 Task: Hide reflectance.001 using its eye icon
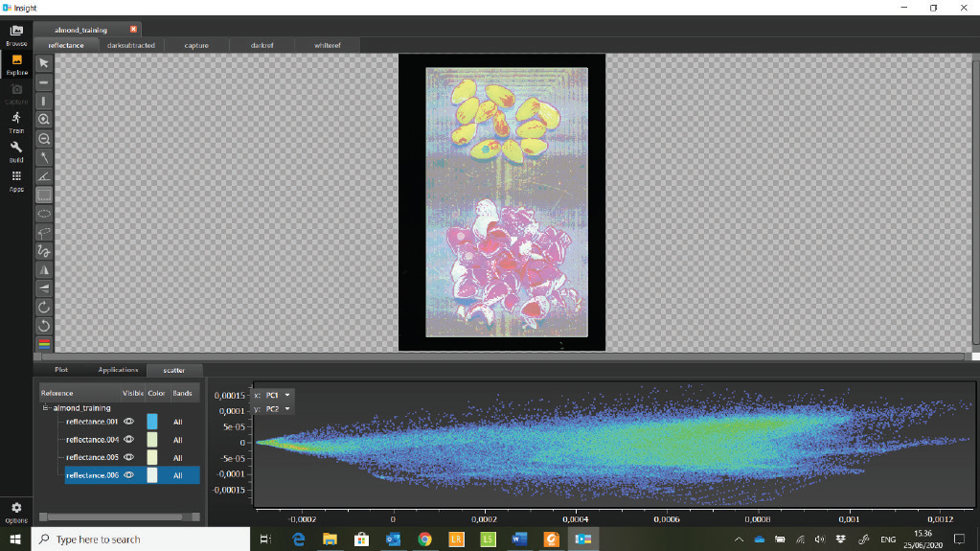point(129,422)
